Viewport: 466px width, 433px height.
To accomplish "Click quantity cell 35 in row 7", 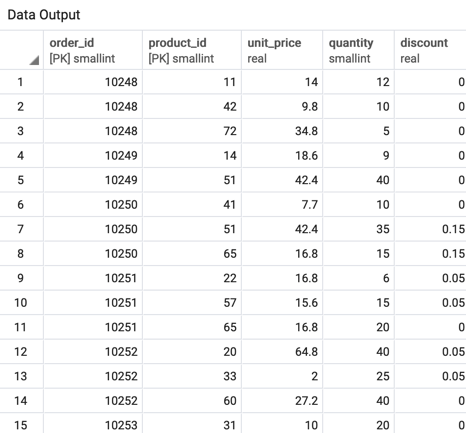I will point(359,229).
